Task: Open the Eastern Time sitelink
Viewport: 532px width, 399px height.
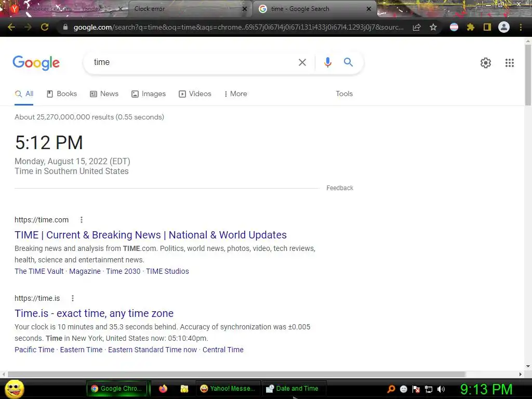Action: pos(81,350)
